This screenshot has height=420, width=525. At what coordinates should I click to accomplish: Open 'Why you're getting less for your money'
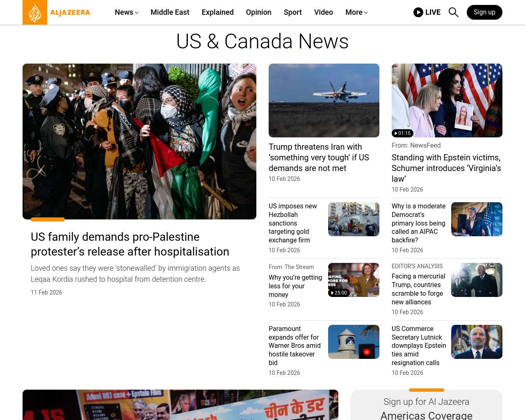[295, 286]
